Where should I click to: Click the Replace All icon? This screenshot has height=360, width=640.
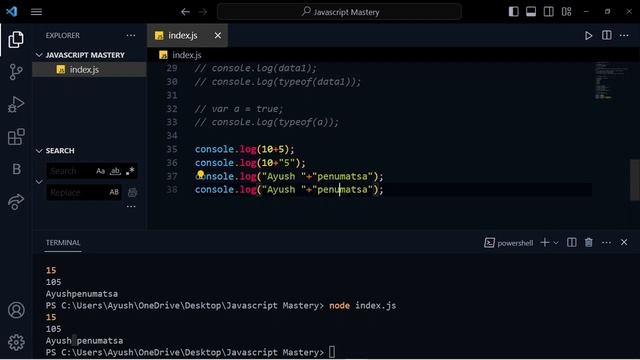132,192
